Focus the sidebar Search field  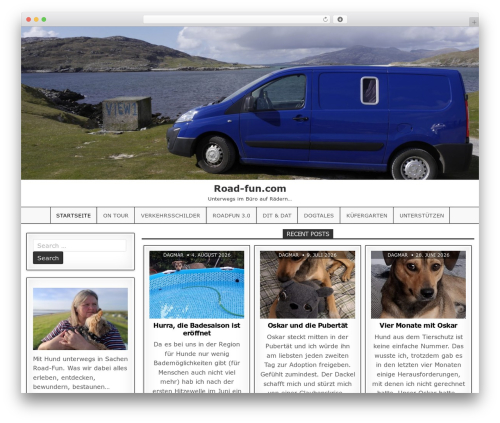click(x=80, y=246)
